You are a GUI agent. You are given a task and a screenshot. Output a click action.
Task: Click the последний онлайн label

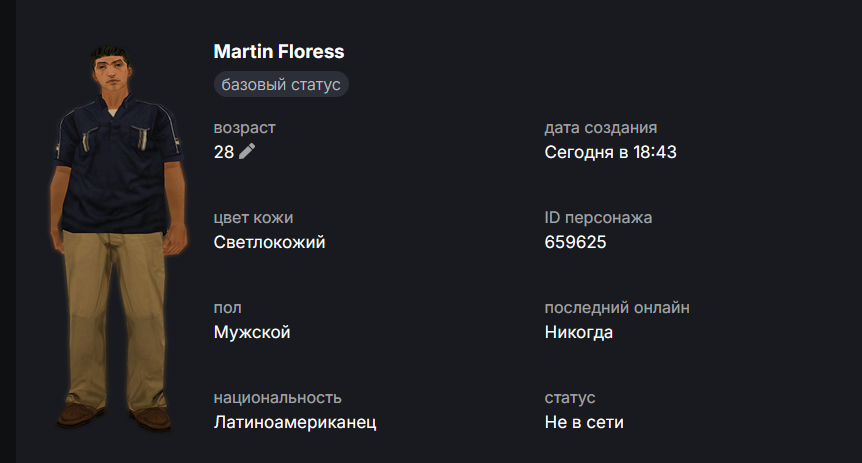(x=617, y=308)
